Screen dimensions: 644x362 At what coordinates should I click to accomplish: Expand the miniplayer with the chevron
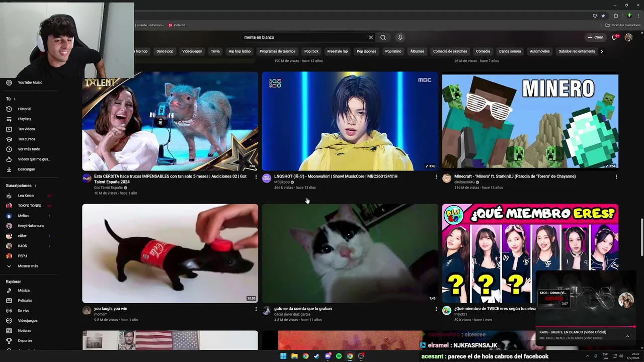[x=627, y=336]
